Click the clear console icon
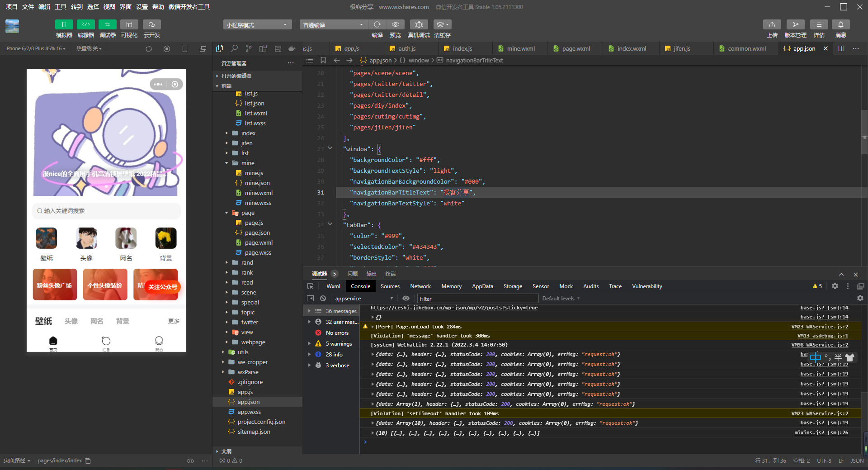The height and width of the screenshot is (470, 868). point(323,299)
